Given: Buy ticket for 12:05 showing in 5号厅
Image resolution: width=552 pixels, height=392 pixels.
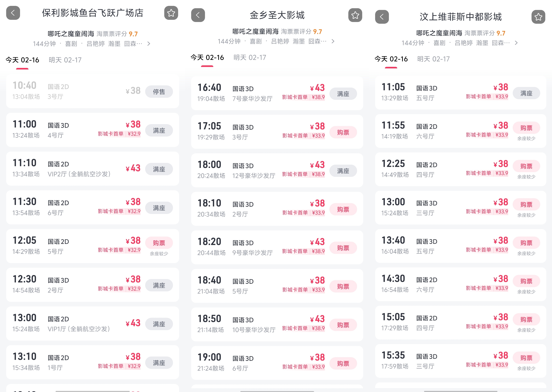Looking at the screenshot, I should 159,243.
